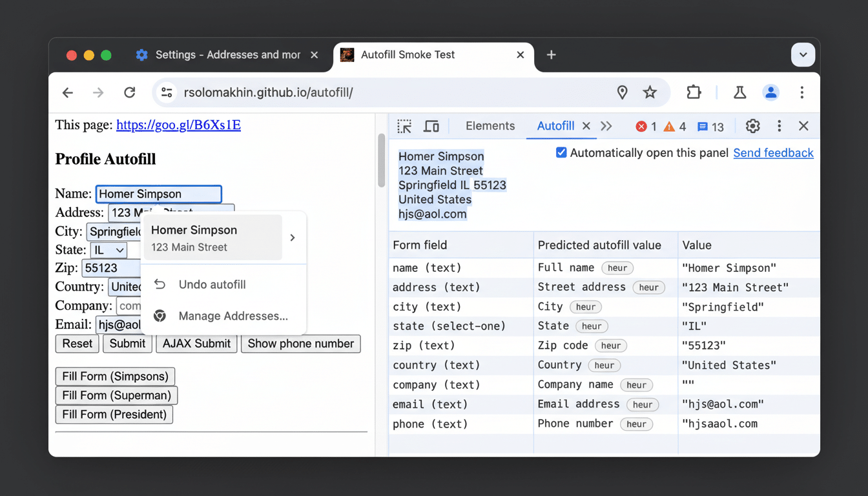Open the https://goo.gl/B6Xs1E link
This screenshot has width=868, height=496.
pos(178,125)
